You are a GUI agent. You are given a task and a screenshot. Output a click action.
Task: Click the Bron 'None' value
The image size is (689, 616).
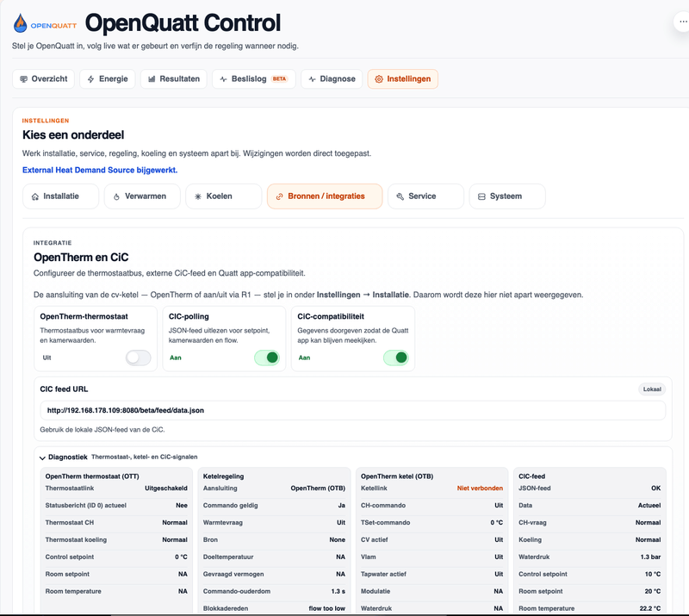pyautogui.click(x=338, y=540)
